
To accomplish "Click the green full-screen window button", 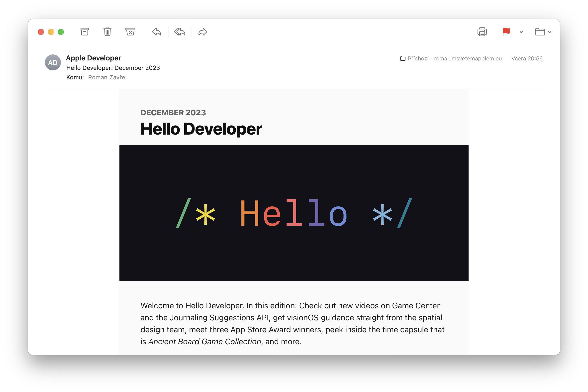I will click(61, 32).
